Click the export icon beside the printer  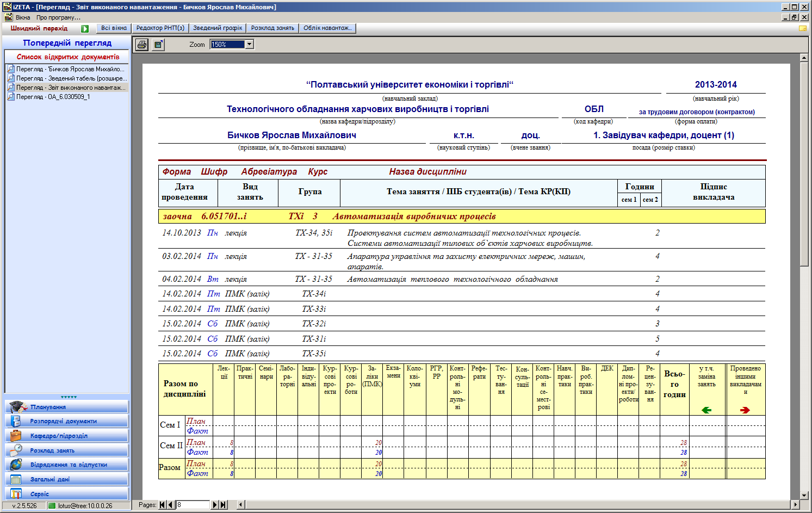tap(158, 45)
